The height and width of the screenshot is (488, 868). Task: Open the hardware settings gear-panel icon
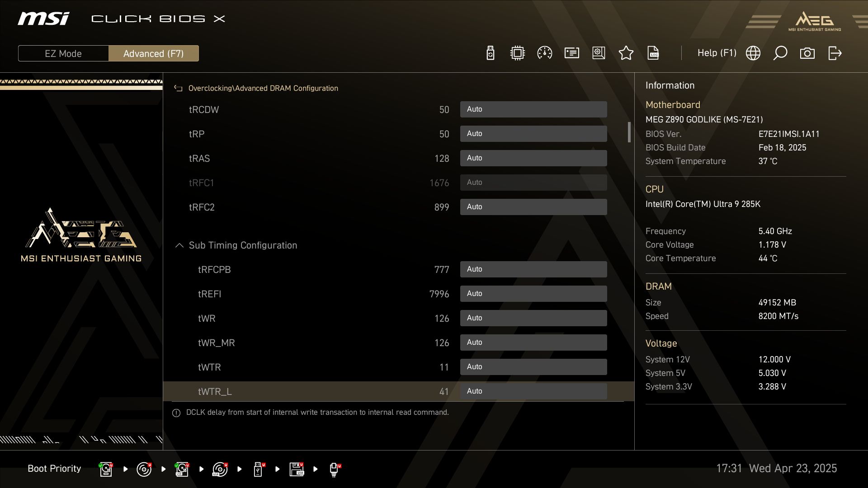pos(599,53)
